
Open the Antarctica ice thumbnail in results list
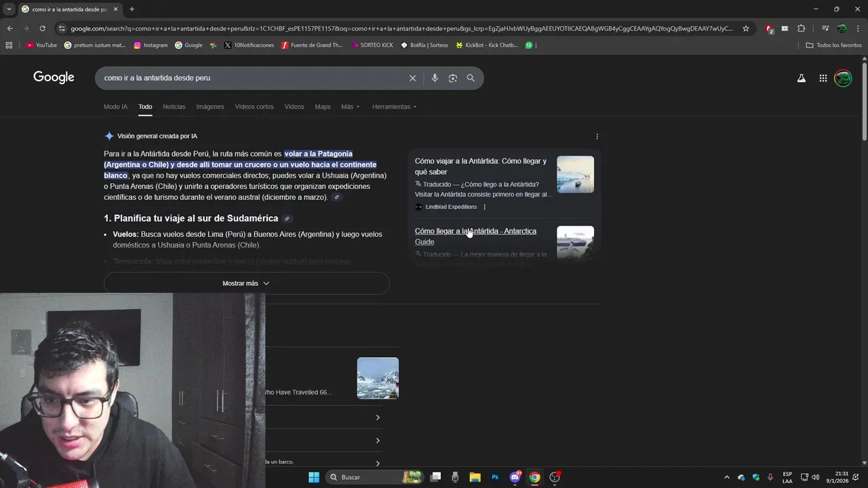[378, 378]
